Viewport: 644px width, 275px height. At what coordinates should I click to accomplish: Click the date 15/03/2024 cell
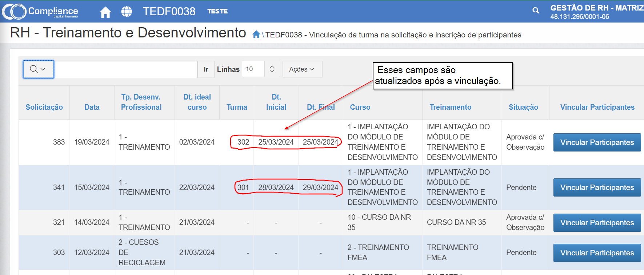[92, 187]
